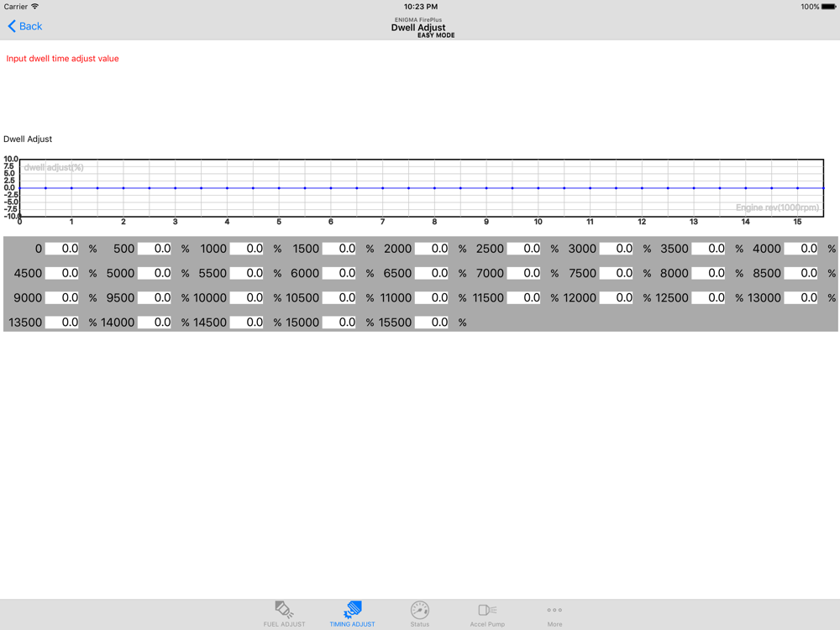Edit dwell value for 0 rpm
The height and width of the screenshot is (630, 840).
click(62, 249)
